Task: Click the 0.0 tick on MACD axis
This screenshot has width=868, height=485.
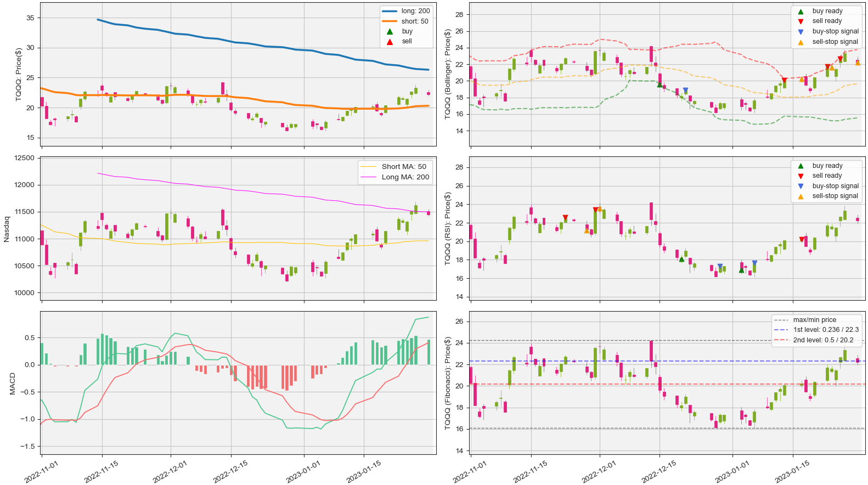Action: point(29,365)
